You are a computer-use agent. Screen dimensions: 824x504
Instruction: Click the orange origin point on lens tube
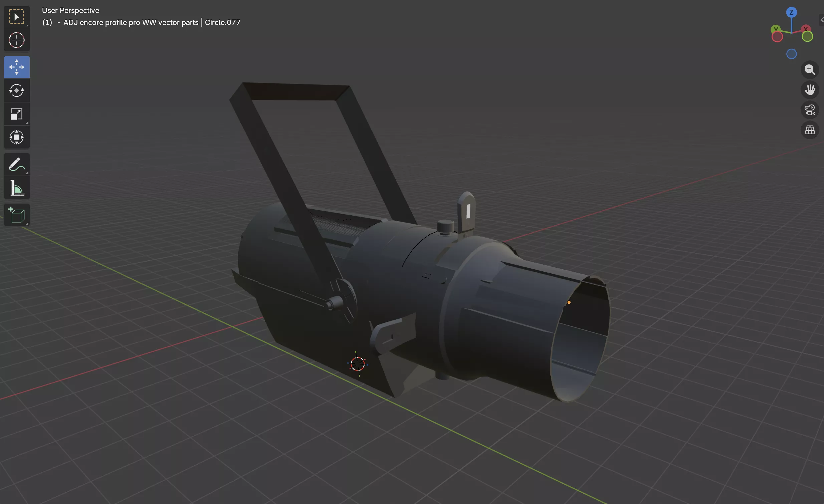click(569, 302)
